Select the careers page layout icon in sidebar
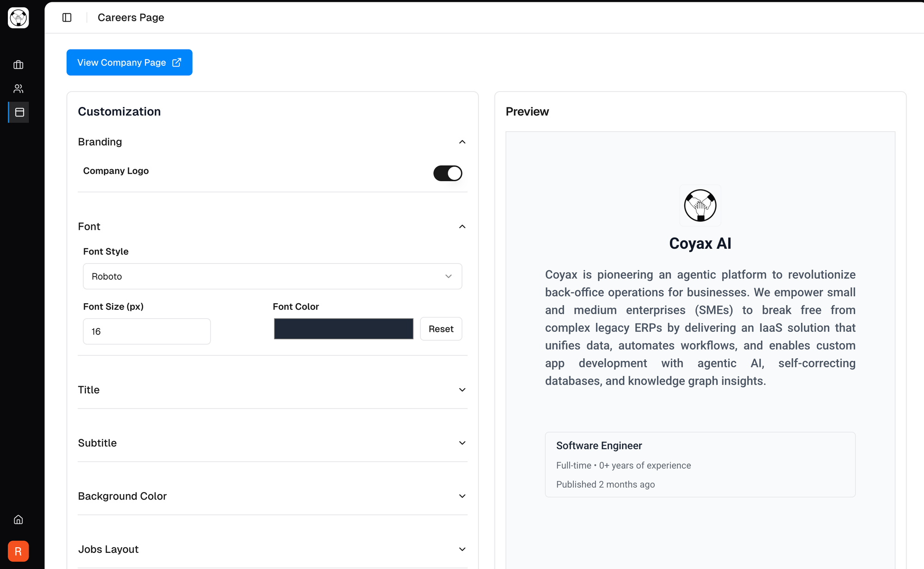Screen dimensions: 924x569 [x=19, y=112]
